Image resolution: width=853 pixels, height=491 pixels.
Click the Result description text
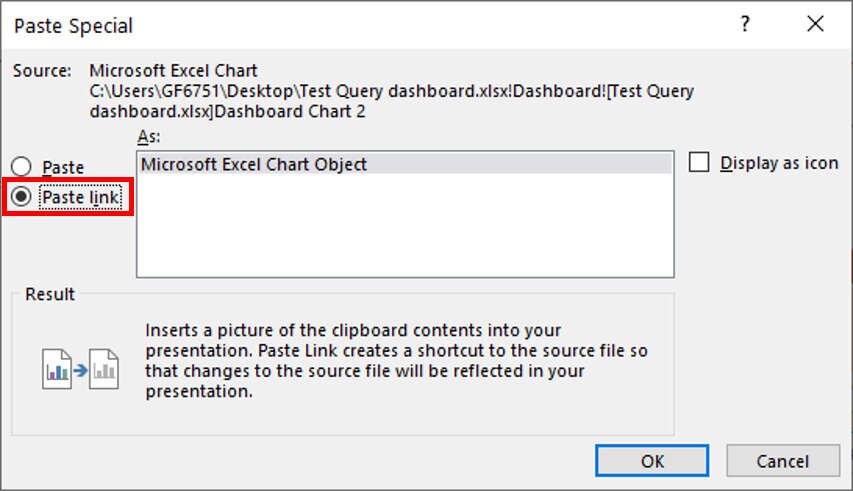point(397,360)
